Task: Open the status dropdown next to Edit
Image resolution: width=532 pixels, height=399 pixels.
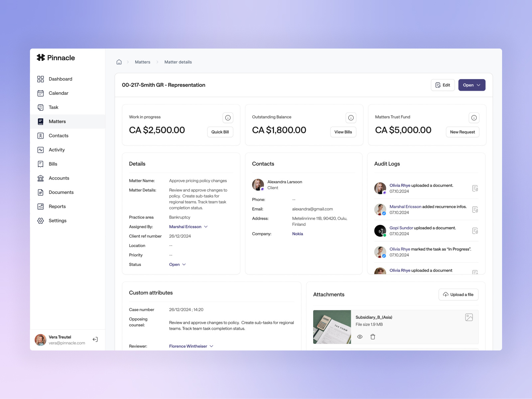Action: 472,85
